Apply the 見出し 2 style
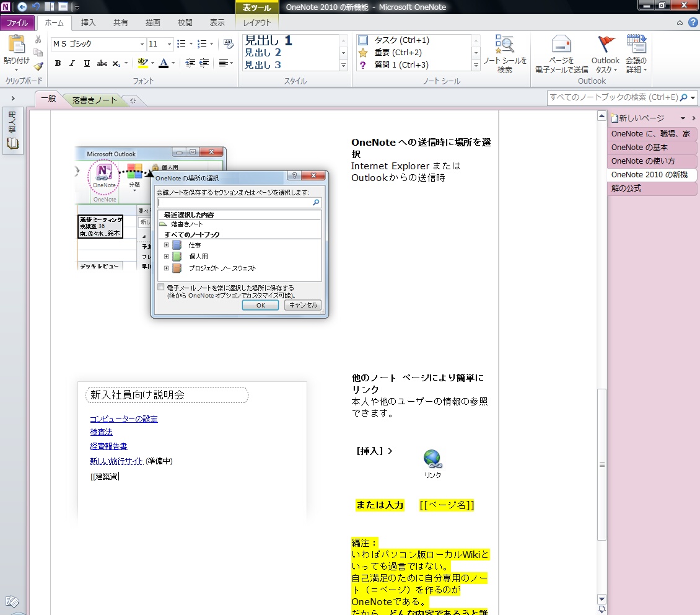 tap(263, 53)
